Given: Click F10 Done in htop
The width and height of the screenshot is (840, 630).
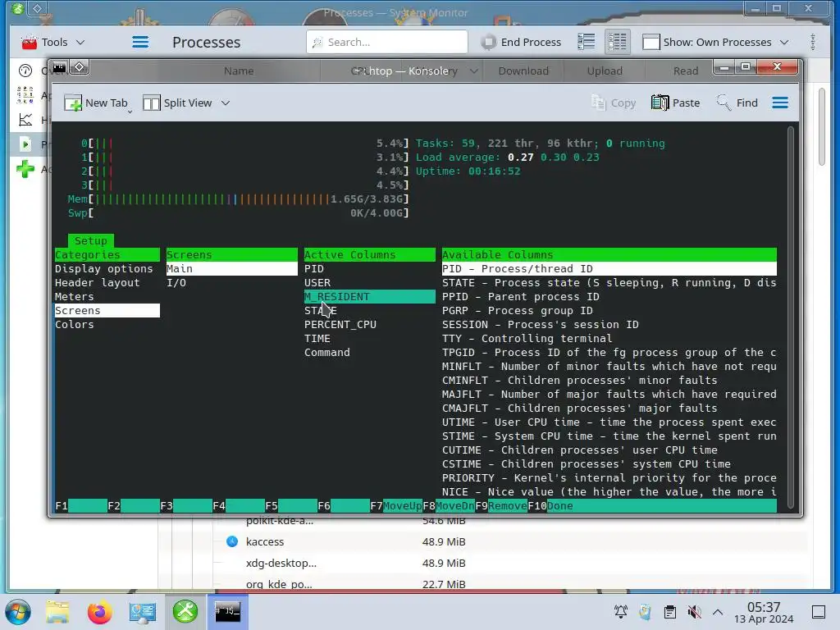Looking at the screenshot, I should point(550,505).
